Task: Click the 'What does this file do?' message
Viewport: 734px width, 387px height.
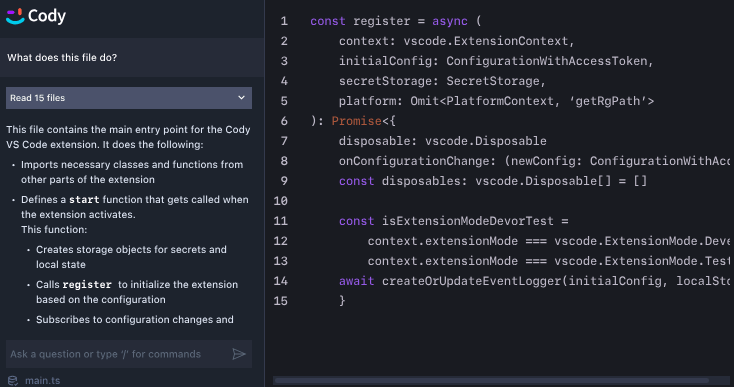Action: coord(62,58)
